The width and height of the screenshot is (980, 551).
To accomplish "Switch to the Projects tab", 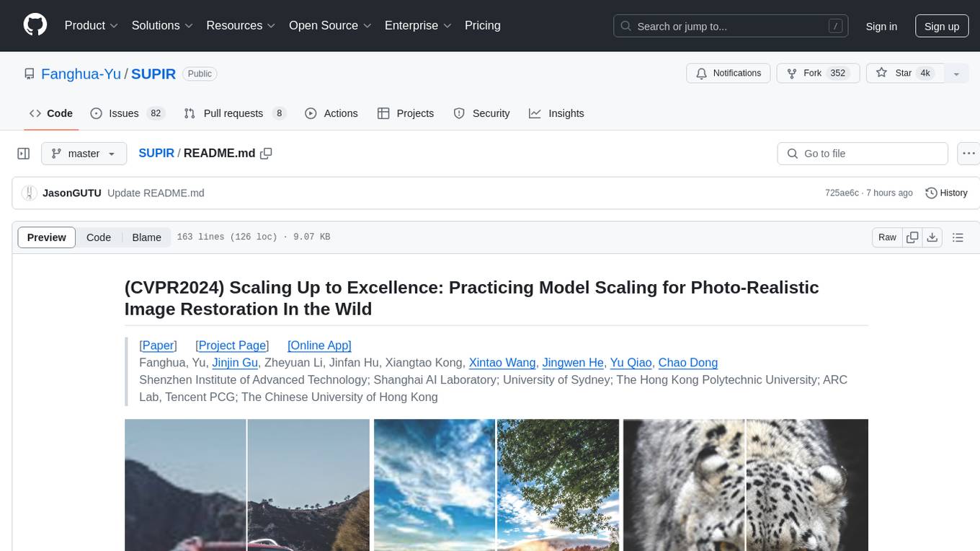I will (406, 113).
